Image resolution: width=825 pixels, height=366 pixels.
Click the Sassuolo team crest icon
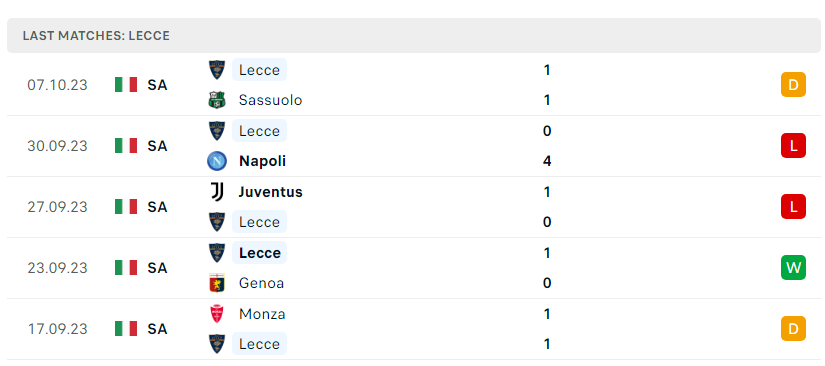pyautogui.click(x=217, y=100)
